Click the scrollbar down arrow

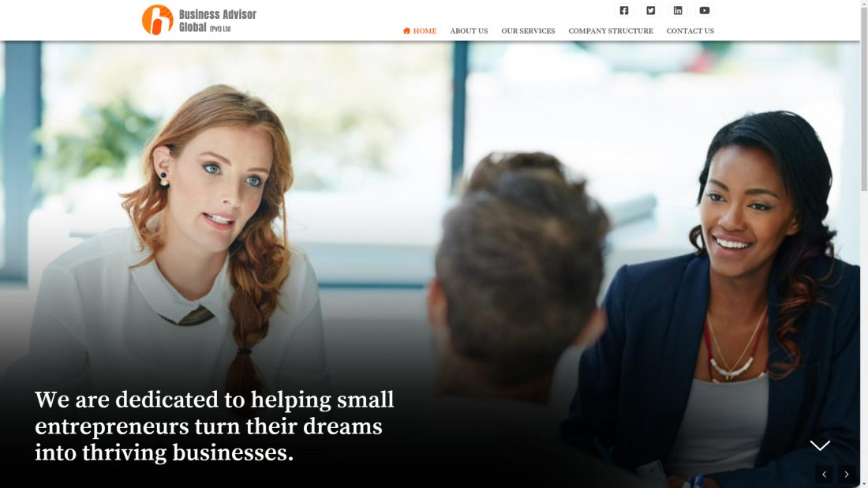coord(864,485)
